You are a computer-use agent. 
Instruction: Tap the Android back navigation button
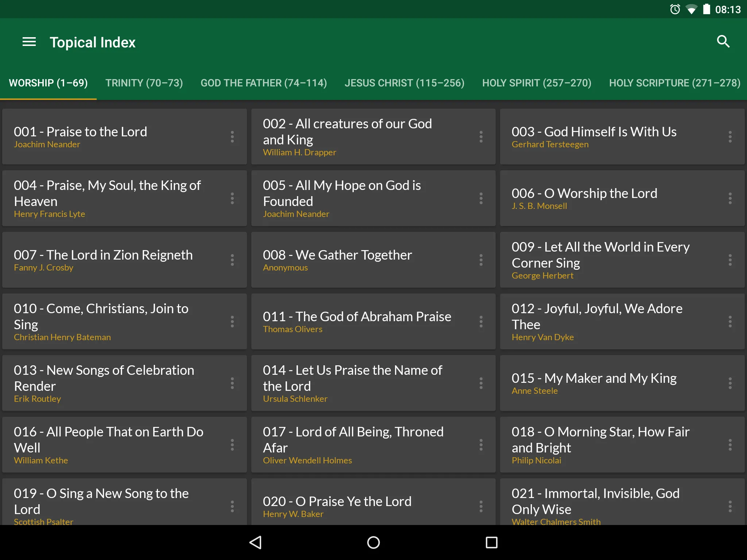[x=255, y=542]
